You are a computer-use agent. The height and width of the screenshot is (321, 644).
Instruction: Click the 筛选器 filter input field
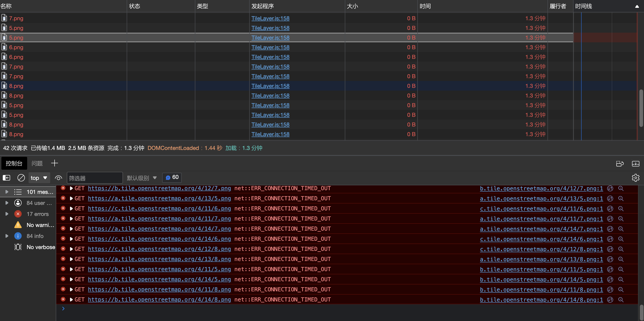[x=94, y=178]
